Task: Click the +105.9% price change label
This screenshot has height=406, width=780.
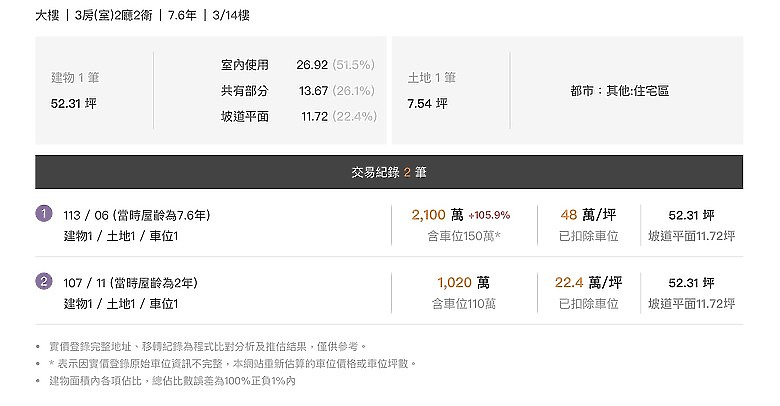Action: [489, 215]
